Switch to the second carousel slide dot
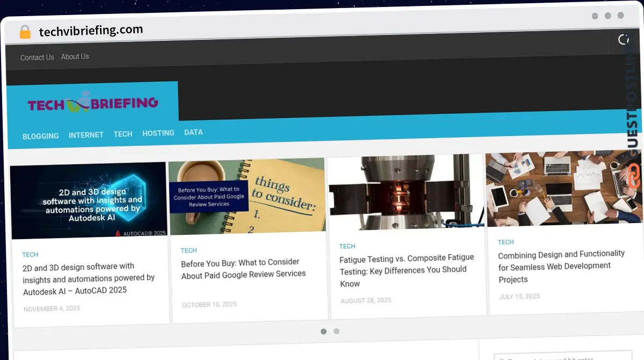Image resolution: width=644 pixels, height=360 pixels. coord(336,332)
